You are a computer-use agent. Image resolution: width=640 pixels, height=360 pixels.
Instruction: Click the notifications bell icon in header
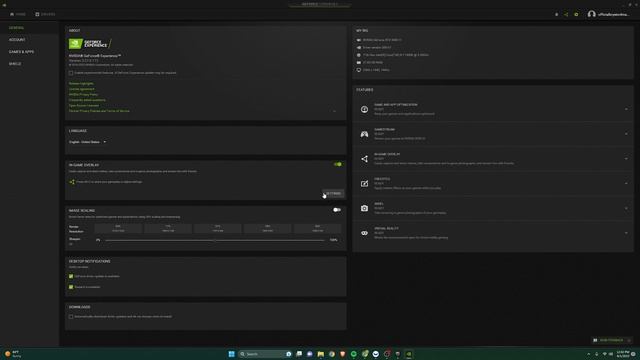point(556,14)
